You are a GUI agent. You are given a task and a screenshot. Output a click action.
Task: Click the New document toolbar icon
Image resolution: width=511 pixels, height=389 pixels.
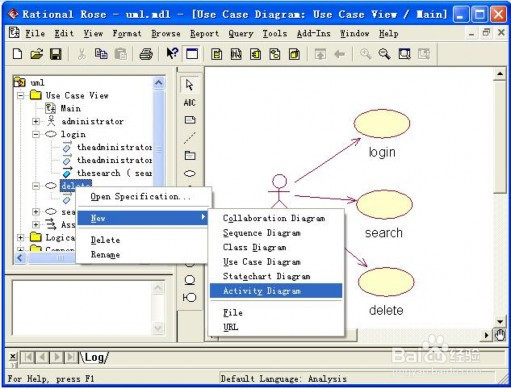17,54
